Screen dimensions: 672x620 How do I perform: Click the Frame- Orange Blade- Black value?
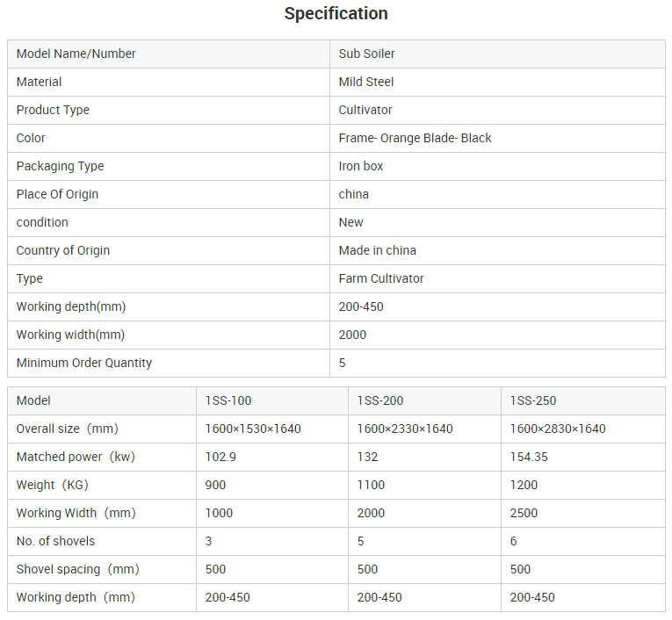pyautogui.click(x=415, y=138)
